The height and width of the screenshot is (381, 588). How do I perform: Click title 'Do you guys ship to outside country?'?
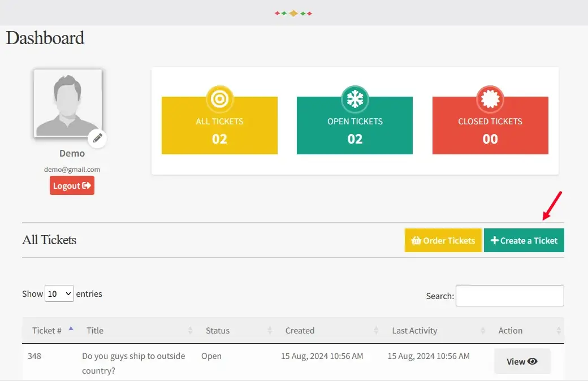tap(133, 363)
